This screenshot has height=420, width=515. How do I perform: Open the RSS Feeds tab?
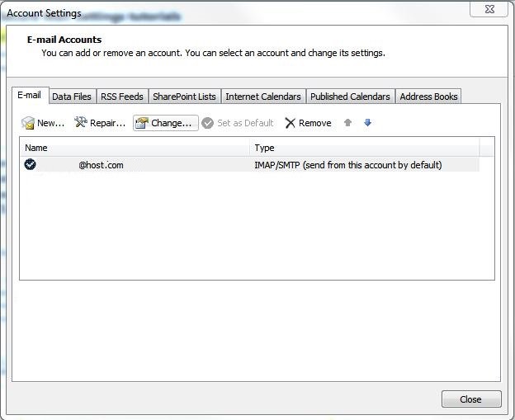click(121, 97)
